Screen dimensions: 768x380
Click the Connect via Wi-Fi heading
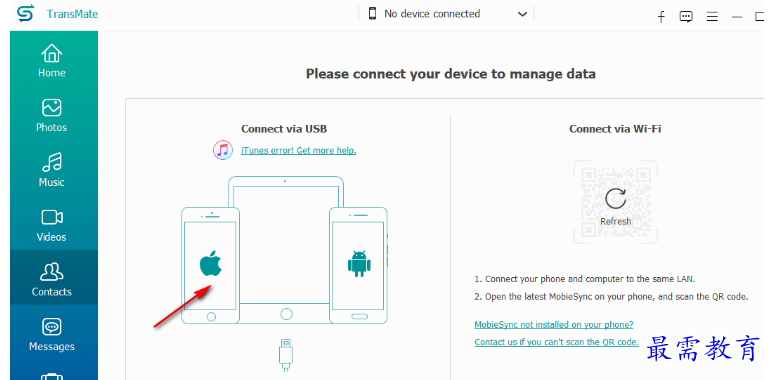click(x=615, y=129)
